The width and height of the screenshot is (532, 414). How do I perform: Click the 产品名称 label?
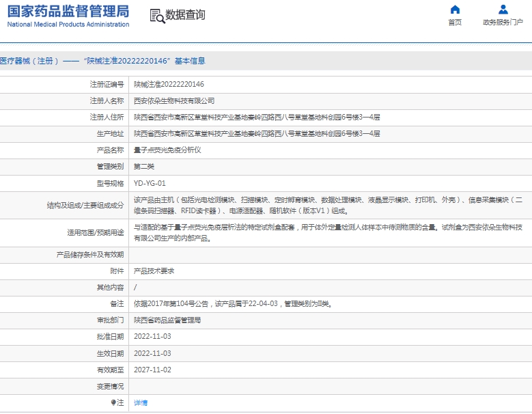110,150
